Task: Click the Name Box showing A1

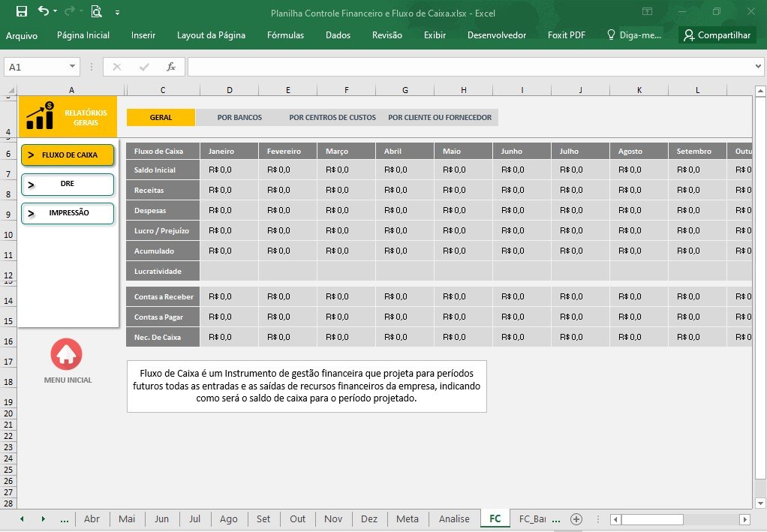Action: click(x=35, y=67)
